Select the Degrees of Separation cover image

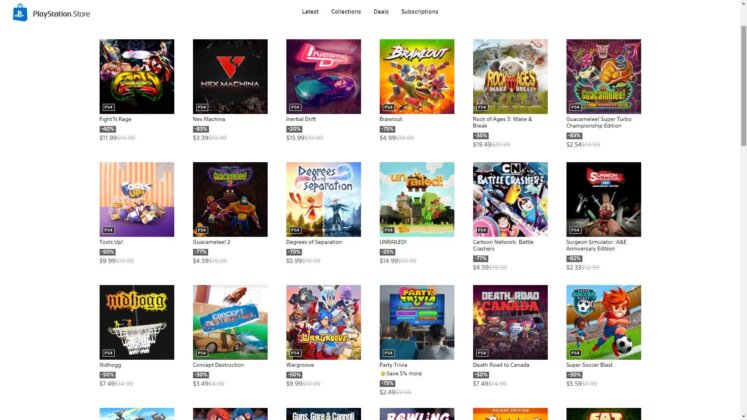pos(323,199)
